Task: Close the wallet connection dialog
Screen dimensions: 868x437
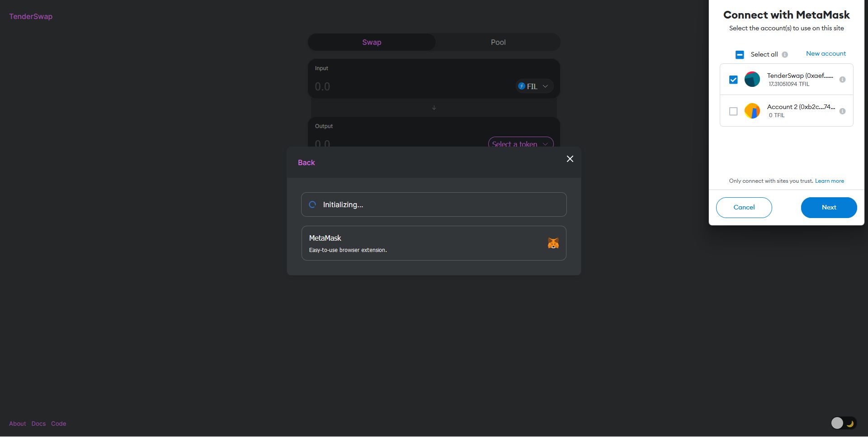Action: tap(570, 159)
